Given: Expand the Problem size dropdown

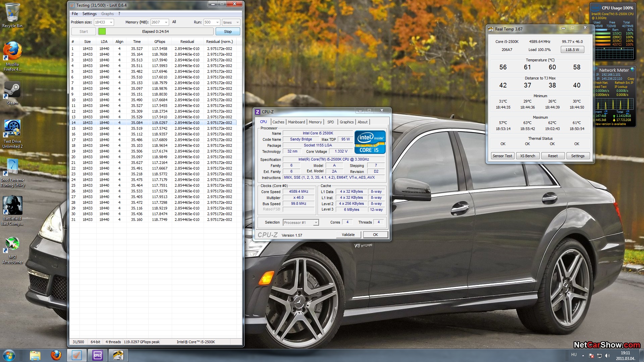Looking at the screenshot, I should (111, 22).
